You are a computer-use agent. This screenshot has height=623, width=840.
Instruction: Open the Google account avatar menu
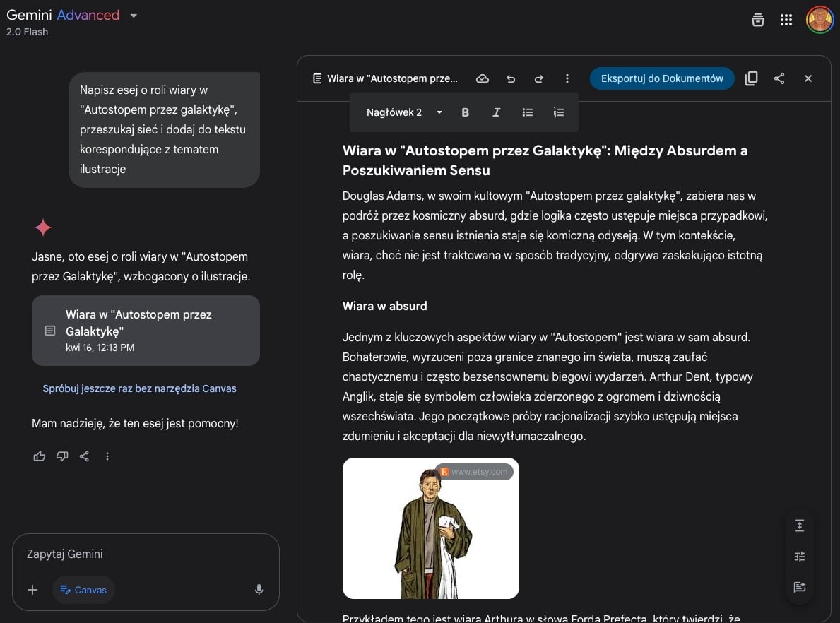coord(820,20)
